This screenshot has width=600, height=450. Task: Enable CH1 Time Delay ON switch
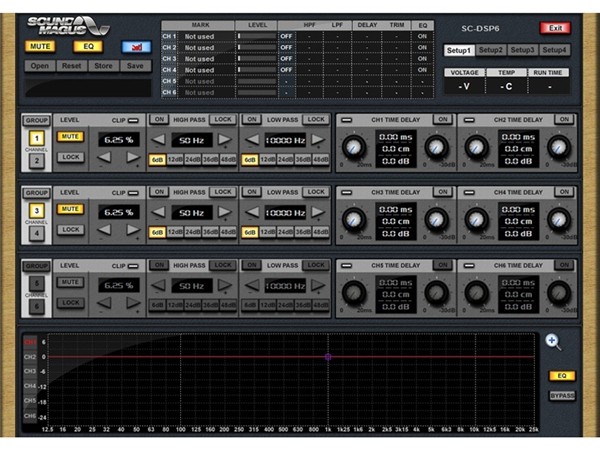pyautogui.click(x=441, y=119)
